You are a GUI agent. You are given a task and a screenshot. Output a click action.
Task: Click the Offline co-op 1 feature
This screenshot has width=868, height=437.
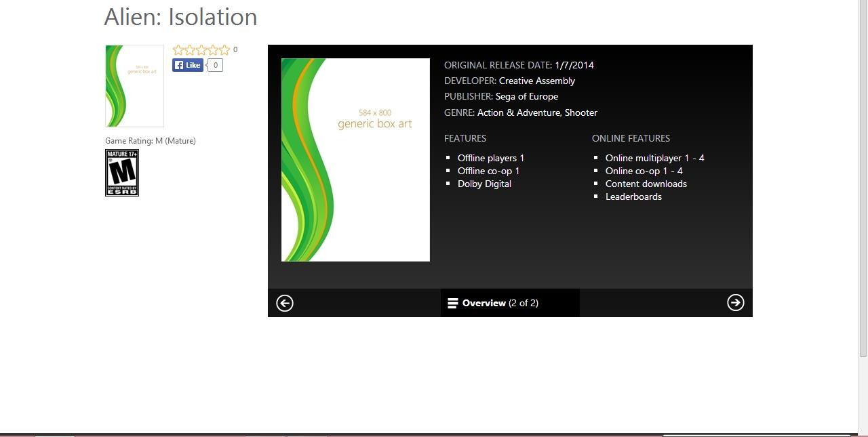tap(488, 171)
